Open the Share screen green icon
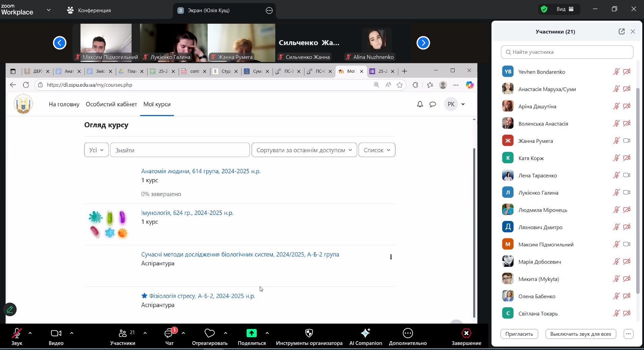This screenshot has width=644, height=350. click(251, 333)
